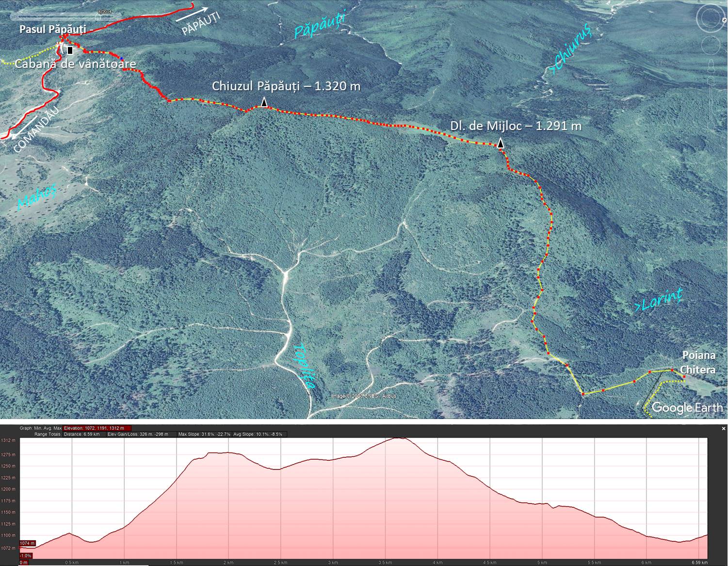Click the Street View pegman icon
This screenshot has width=728, height=566.
coord(711,65)
